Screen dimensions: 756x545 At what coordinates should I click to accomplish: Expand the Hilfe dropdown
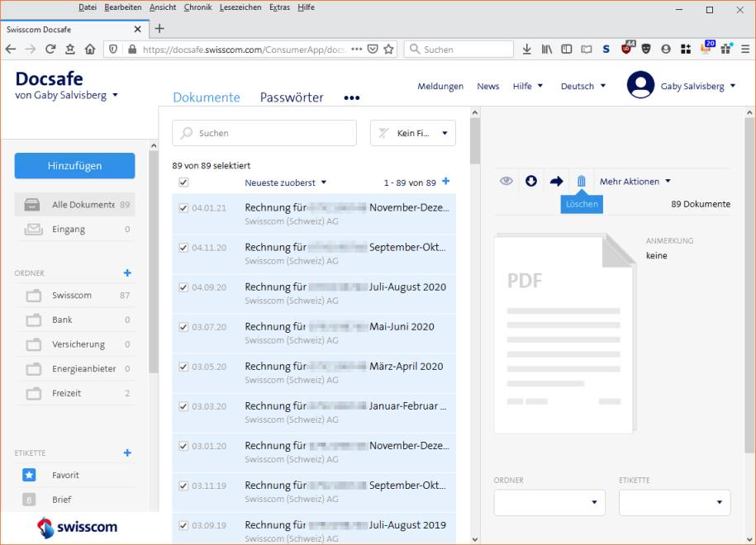point(527,86)
